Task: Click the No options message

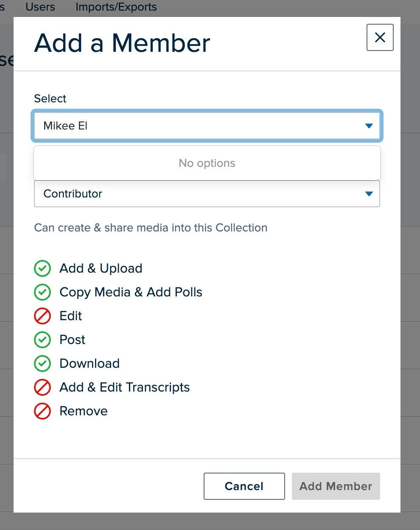Action: pyautogui.click(x=207, y=163)
